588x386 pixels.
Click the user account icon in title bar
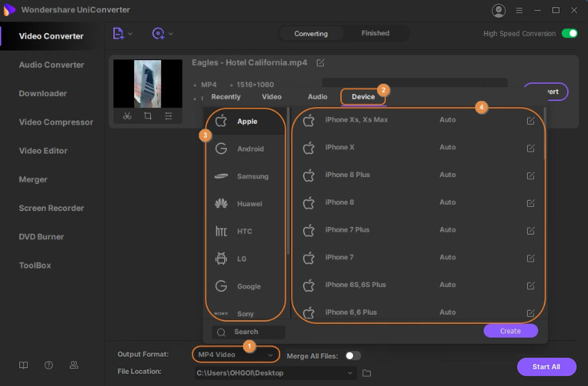[498, 10]
